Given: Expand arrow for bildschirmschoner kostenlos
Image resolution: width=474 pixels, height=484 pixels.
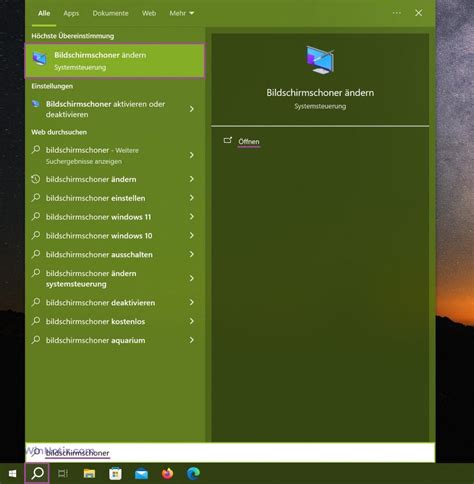Looking at the screenshot, I should (192, 321).
